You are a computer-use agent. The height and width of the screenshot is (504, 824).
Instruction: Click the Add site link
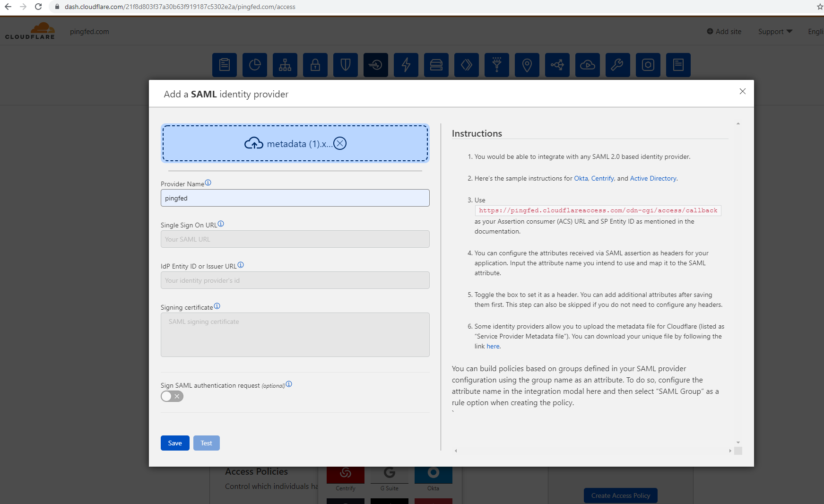[x=724, y=32]
